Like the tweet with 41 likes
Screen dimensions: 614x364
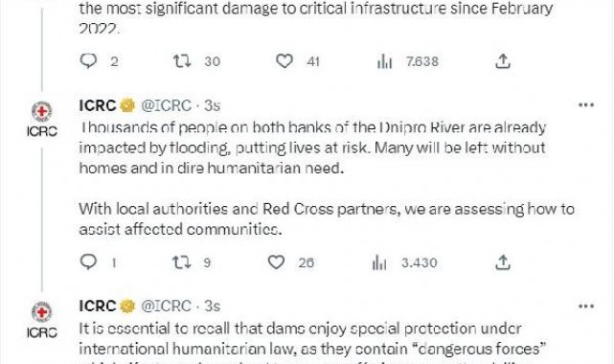(x=284, y=61)
